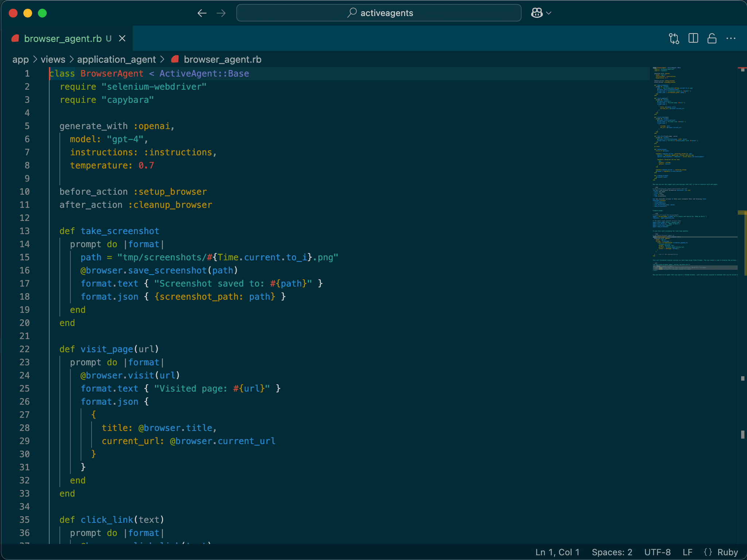Screen dimensions: 747x560
Task: Click the take_screenshot method name
Action: [120, 231]
